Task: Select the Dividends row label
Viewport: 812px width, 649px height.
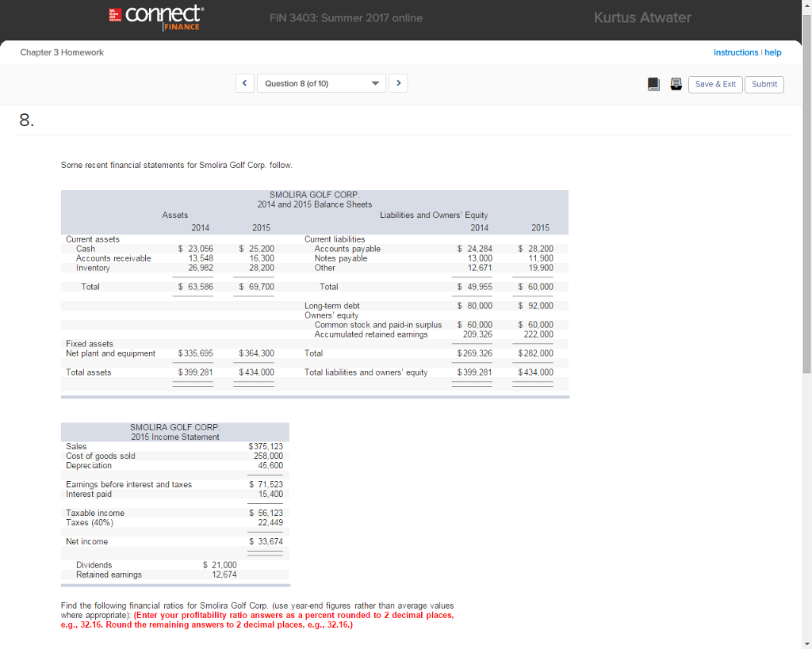Action: tap(94, 565)
